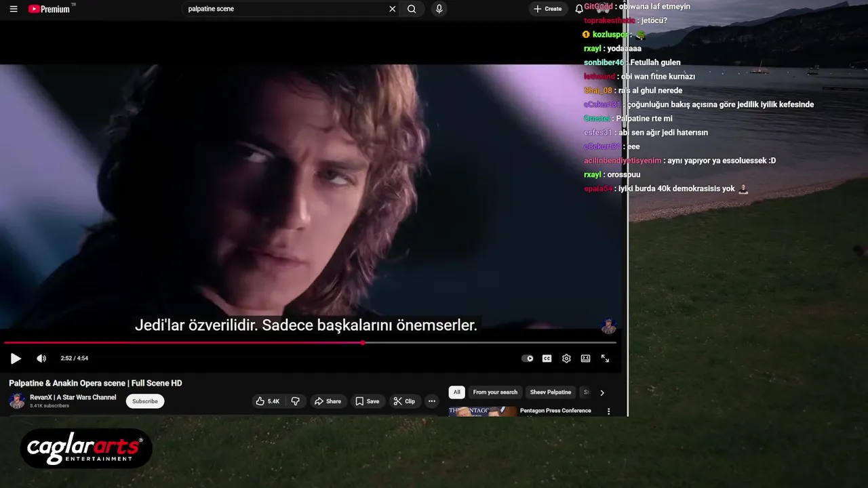Screen dimensions: 868x488
Task: Dislike the video
Action: pos(296,401)
